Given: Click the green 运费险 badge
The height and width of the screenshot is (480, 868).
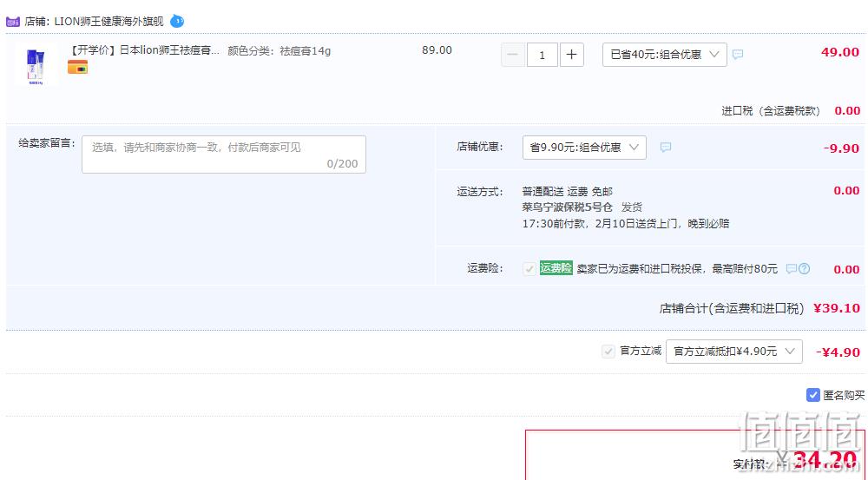Looking at the screenshot, I should pyautogui.click(x=556, y=268).
